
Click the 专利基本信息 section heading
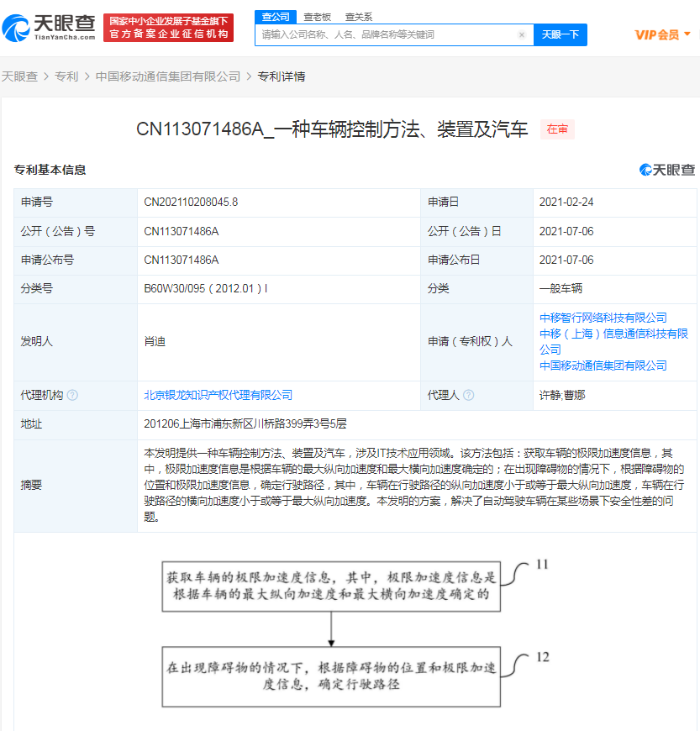click(x=50, y=170)
